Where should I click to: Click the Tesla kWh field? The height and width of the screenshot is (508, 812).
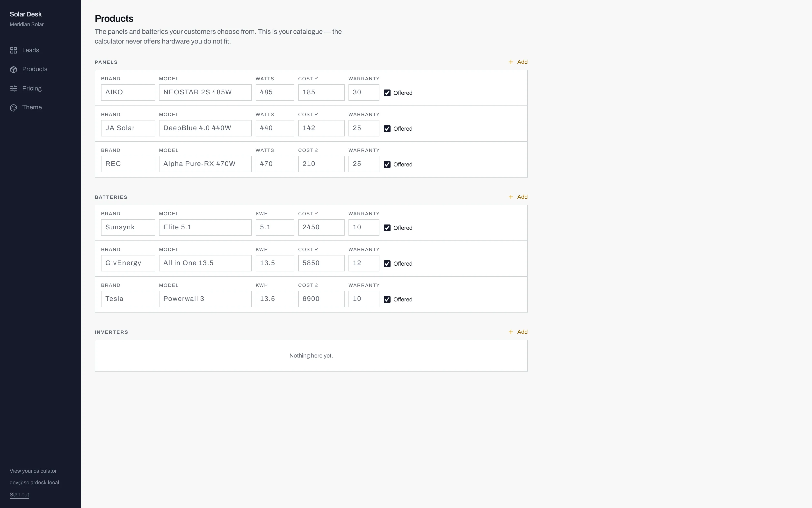click(275, 299)
